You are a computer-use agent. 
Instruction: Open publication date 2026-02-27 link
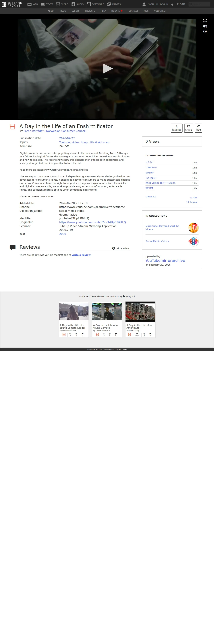click(x=67, y=138)
